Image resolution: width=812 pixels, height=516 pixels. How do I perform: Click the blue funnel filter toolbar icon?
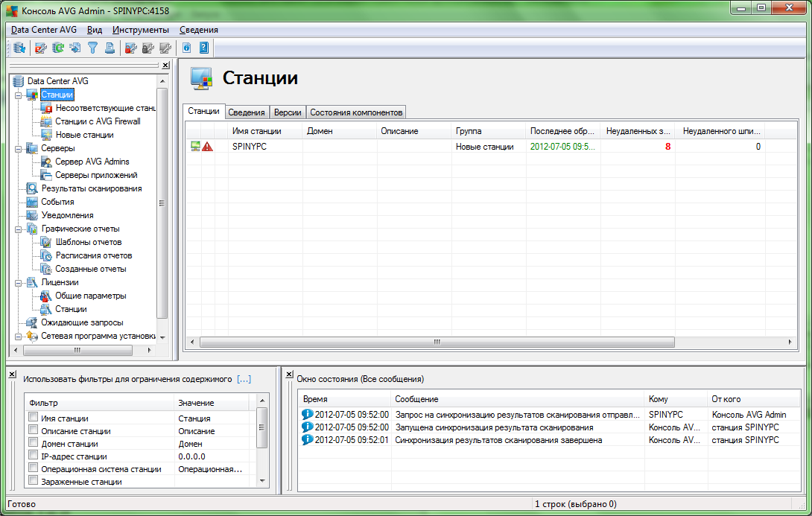(x=92, y=48)
